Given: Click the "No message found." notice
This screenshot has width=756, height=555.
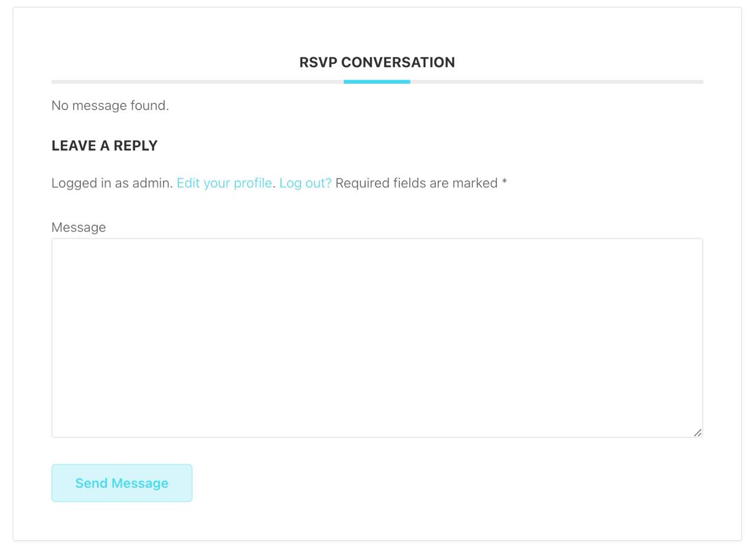Looking at the screenshot, I should [x=110, y=105].
